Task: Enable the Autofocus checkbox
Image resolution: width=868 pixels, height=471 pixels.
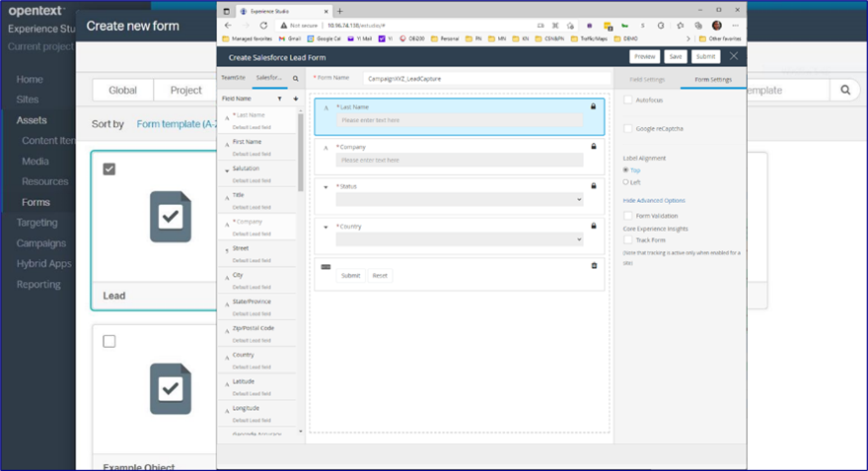Action: click(x=627, y=101)
